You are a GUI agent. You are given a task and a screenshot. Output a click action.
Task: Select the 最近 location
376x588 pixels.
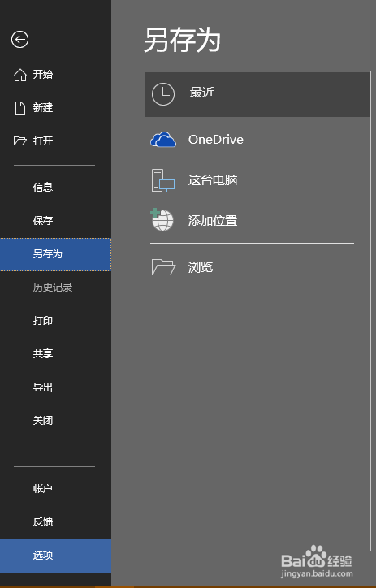(x=257, y=94)
